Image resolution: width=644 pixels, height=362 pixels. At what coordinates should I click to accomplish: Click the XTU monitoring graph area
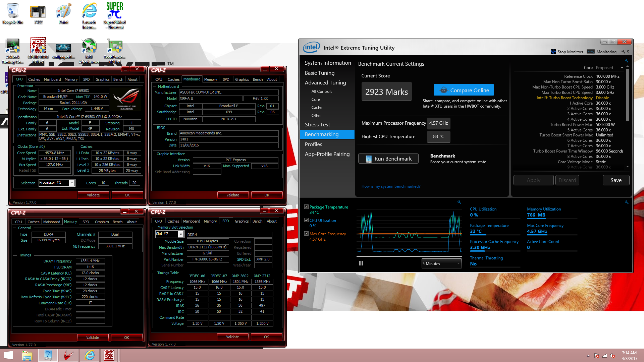point(410,232)
